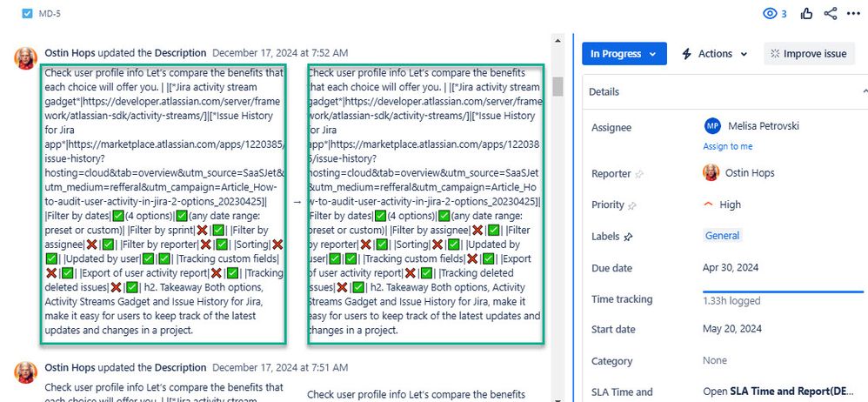Open the Actions dropdown menu
The width and height of the screenshot is (868, 402).
pos(715,54)
